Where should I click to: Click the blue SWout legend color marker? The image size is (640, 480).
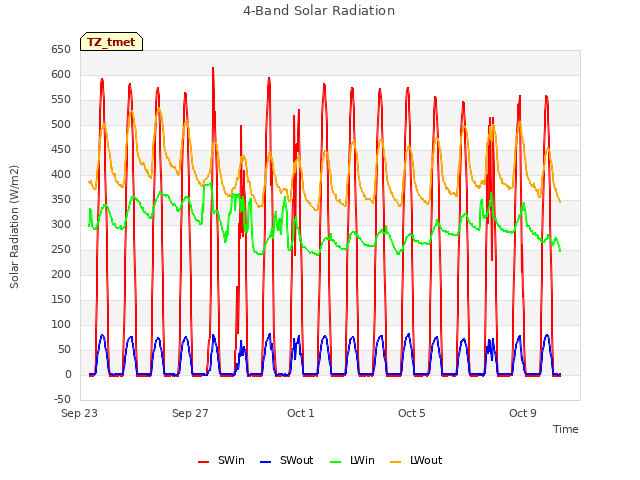[265, 462]
